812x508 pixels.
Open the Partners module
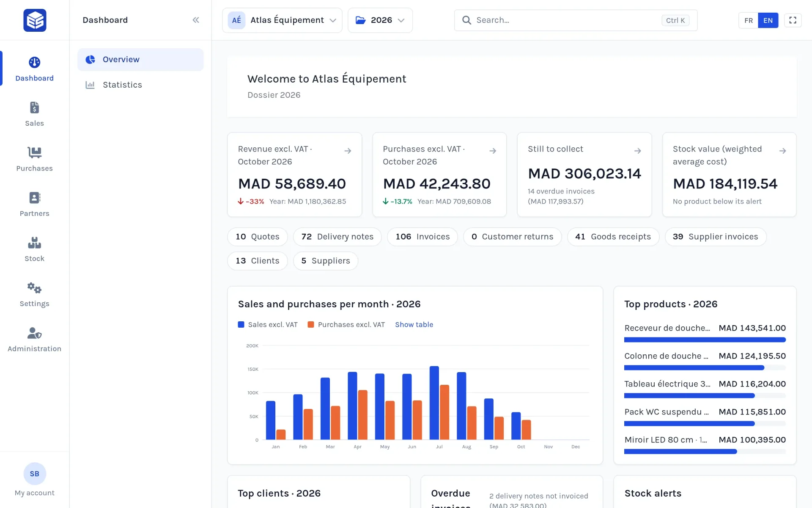pyautogui.click(x=35, y=204)
